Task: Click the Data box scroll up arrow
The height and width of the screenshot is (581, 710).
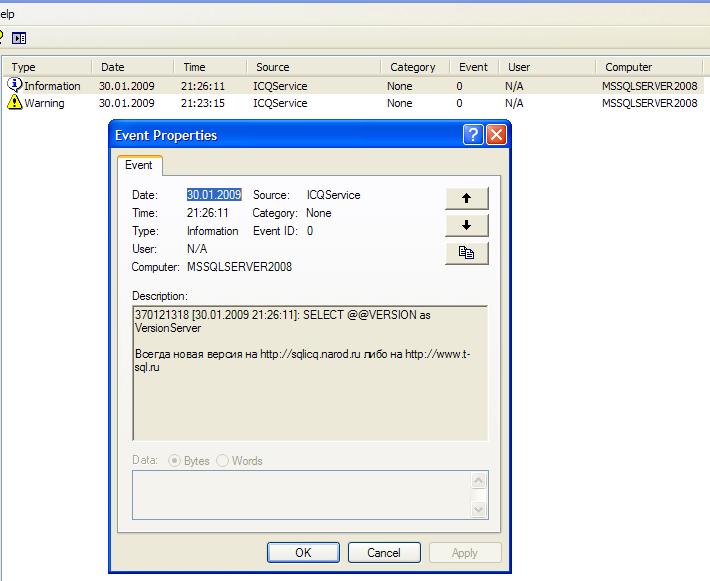Action: 479,480
